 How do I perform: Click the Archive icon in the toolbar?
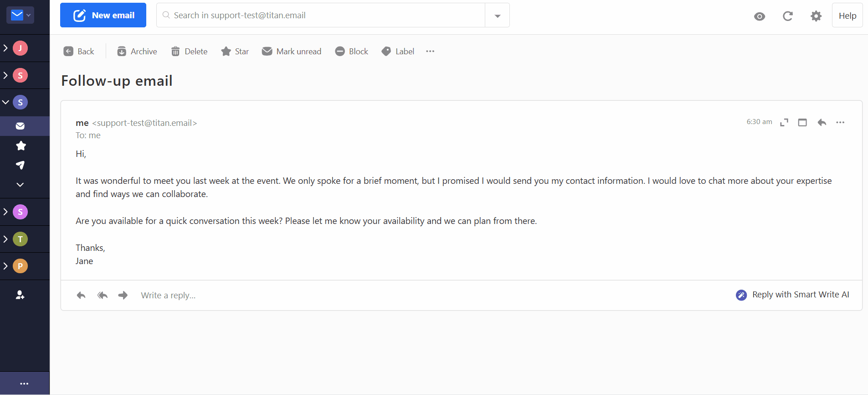click(122, 52)
